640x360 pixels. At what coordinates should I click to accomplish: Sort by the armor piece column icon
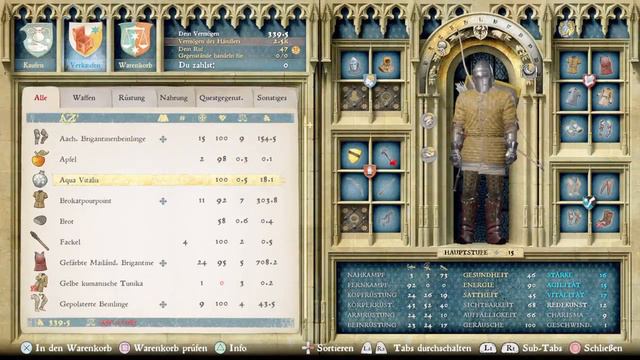pyautogui.click(x=163, y=118)
